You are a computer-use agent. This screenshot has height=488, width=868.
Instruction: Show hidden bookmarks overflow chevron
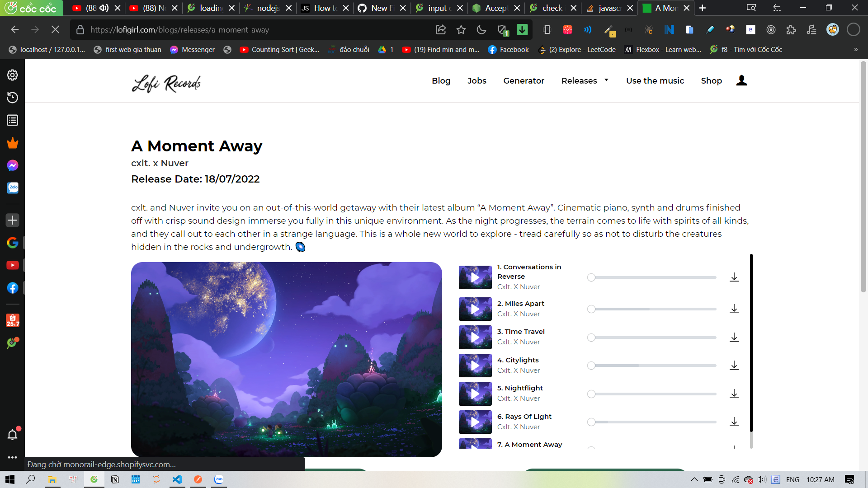coord(856,50)
